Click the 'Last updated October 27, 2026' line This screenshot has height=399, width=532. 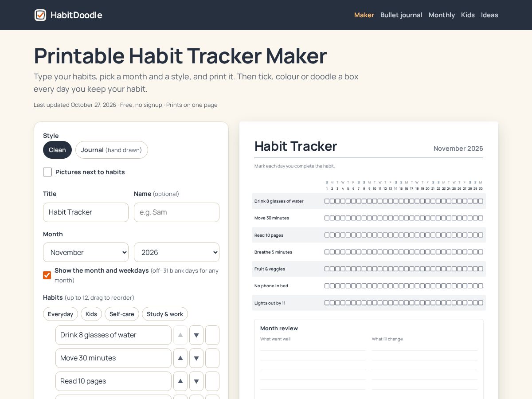tap(125, 105)
